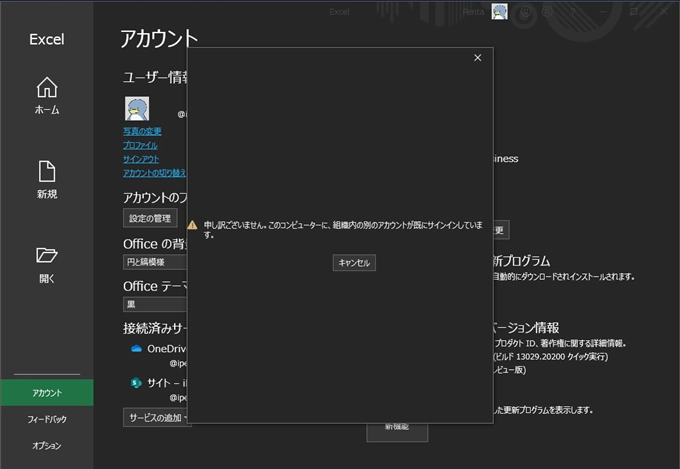The image size is (680, 469).
Task: Click the penguin profile picture in user info
Action: pyautogui.click(x=137, y=108)
